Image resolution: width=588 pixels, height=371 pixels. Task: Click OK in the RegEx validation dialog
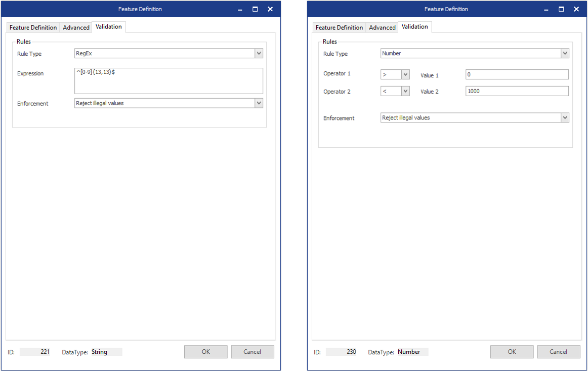tap(205, 352)
